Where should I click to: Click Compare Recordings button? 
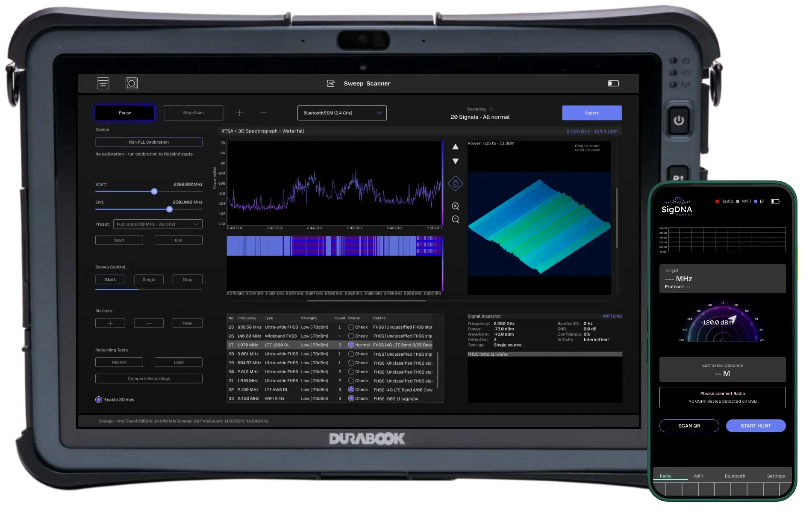click(149, 379)
